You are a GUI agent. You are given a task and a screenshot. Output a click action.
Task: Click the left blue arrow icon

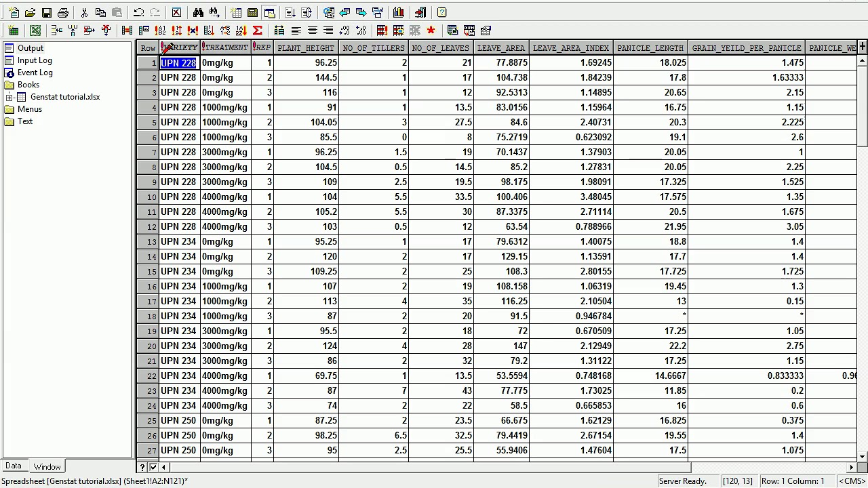pyautogui.click(x=344, y=13)
